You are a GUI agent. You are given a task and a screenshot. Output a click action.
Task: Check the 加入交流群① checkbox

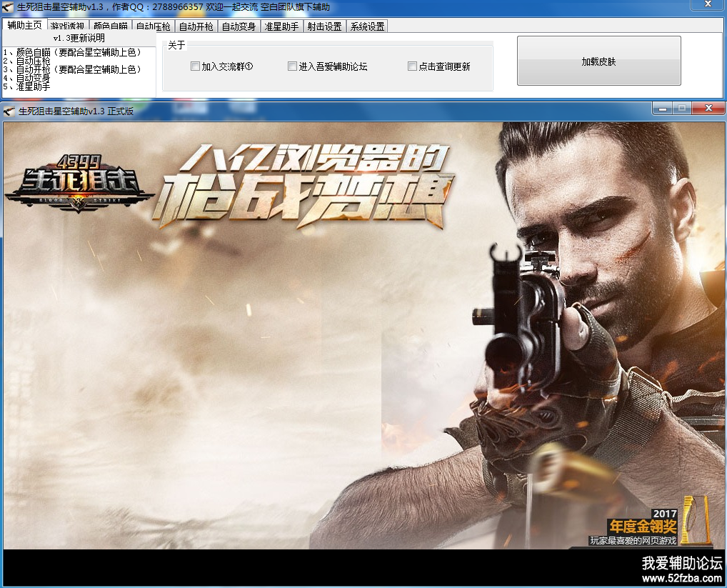195,66
